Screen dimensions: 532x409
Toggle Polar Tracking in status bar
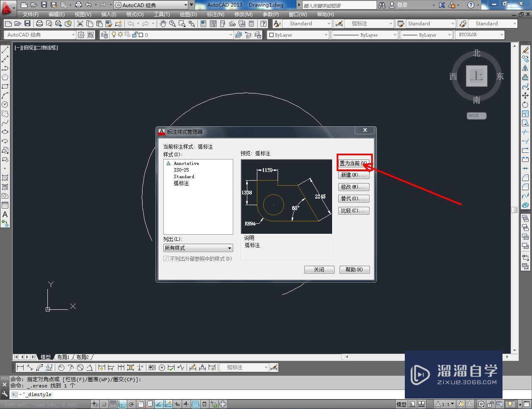tap(131, 404)
